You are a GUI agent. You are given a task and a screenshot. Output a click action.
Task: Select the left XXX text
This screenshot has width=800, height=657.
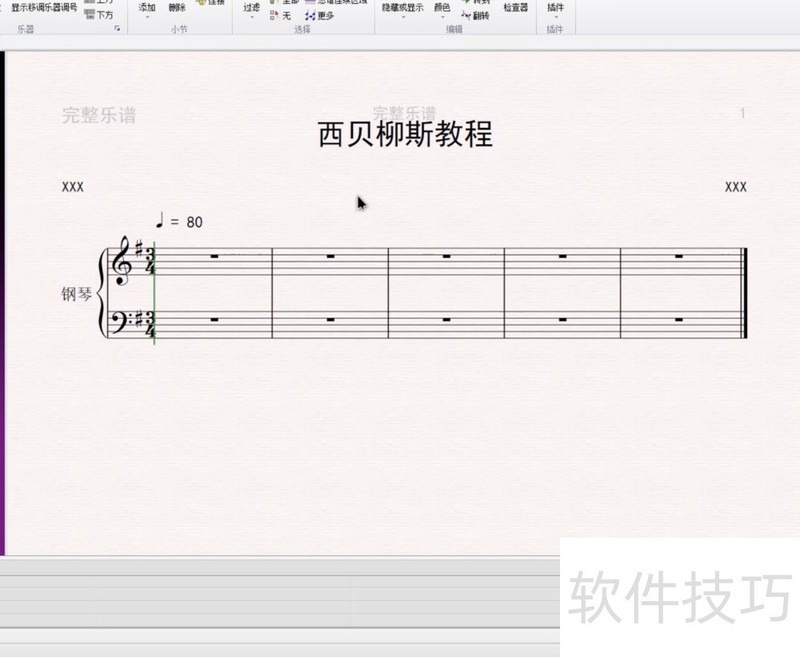pos(72,187)
